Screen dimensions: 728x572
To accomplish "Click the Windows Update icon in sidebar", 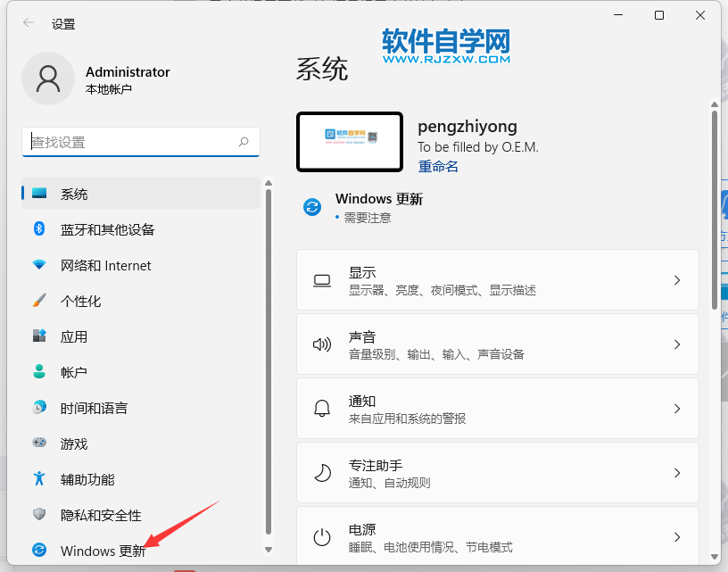I will 39,550.
